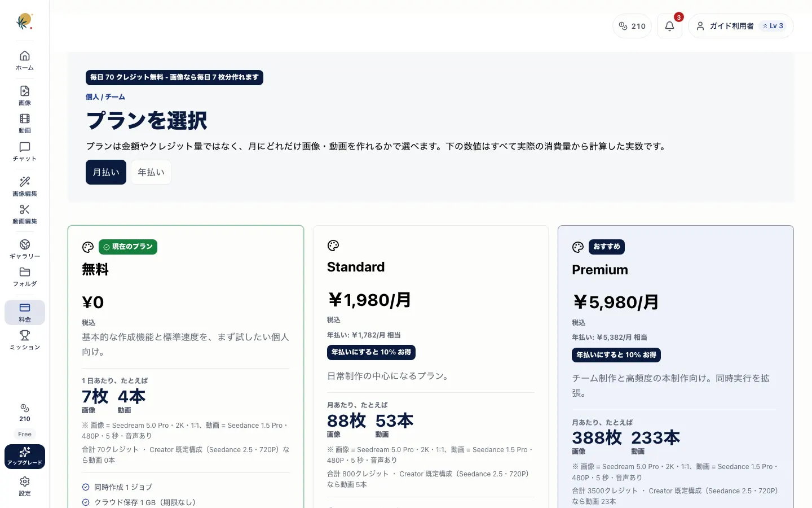Image resolution: width=812 pixels, height=508 pixels.
Task: Click the 現在のプラン badge on free plan
Action: point(128,247)
